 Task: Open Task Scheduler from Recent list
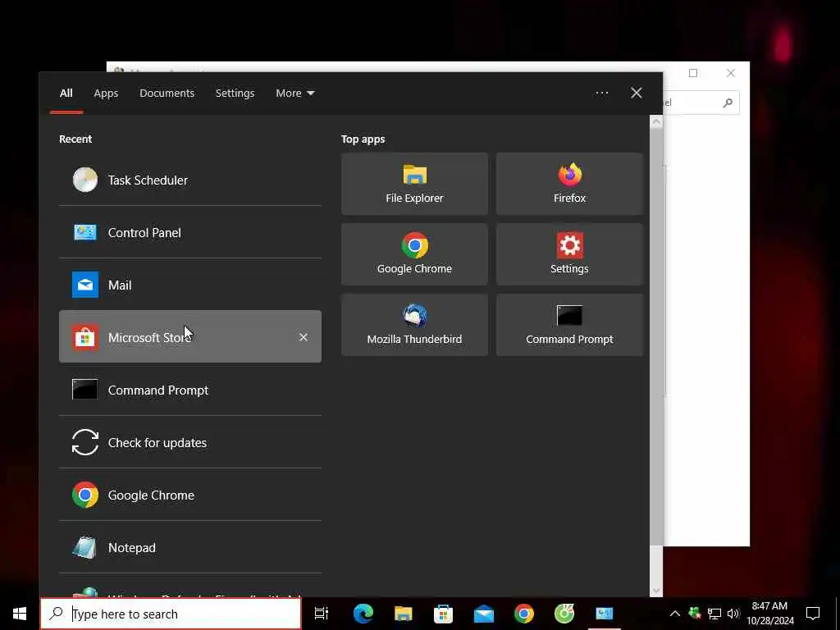[x=190, y=180]
